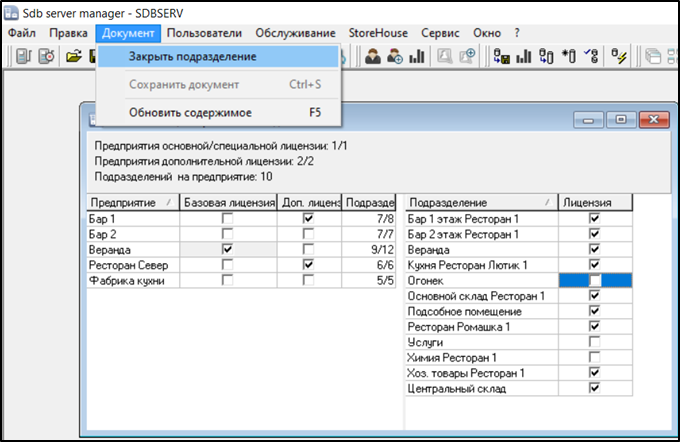
Task: Uncheck additional license for Ресторан Север
Action: pos(308,264)
